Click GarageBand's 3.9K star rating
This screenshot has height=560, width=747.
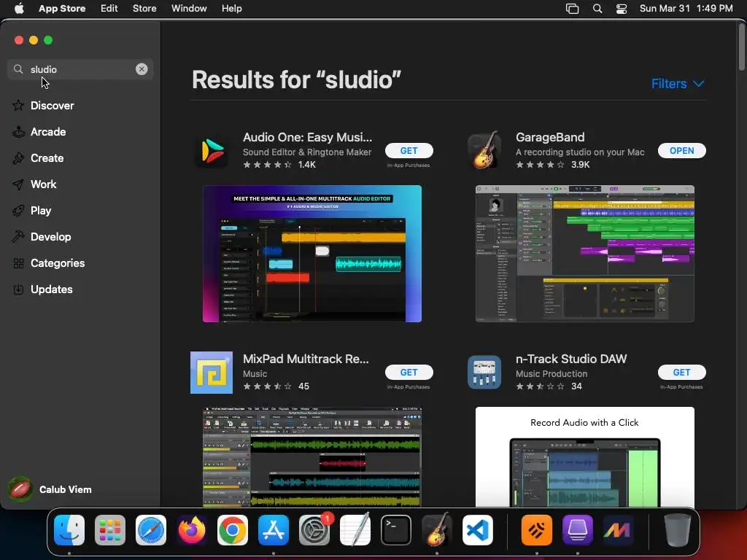[553, 165]
